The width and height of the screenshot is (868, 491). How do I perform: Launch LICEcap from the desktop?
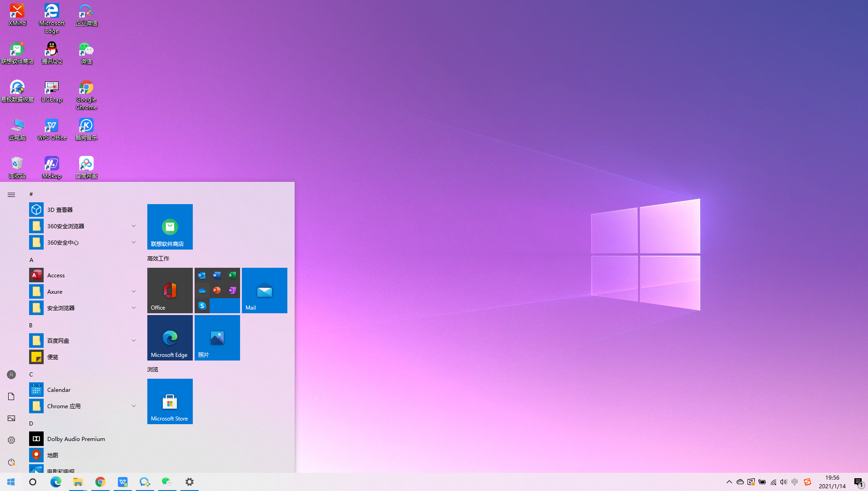52,91
